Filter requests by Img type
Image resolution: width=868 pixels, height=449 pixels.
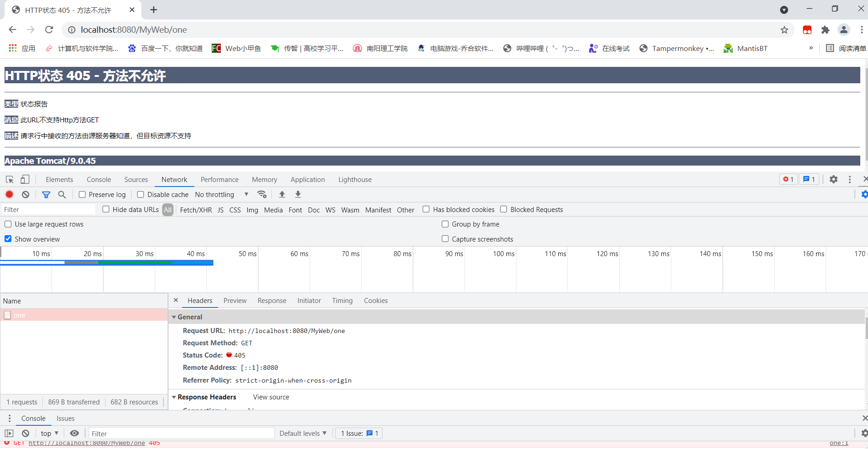[x=252, y=210]
